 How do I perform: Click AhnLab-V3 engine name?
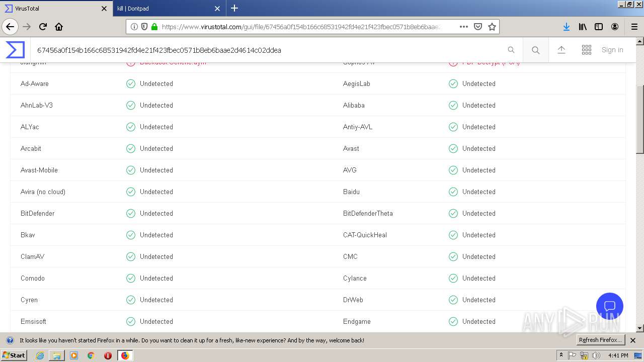click(37, 105)
